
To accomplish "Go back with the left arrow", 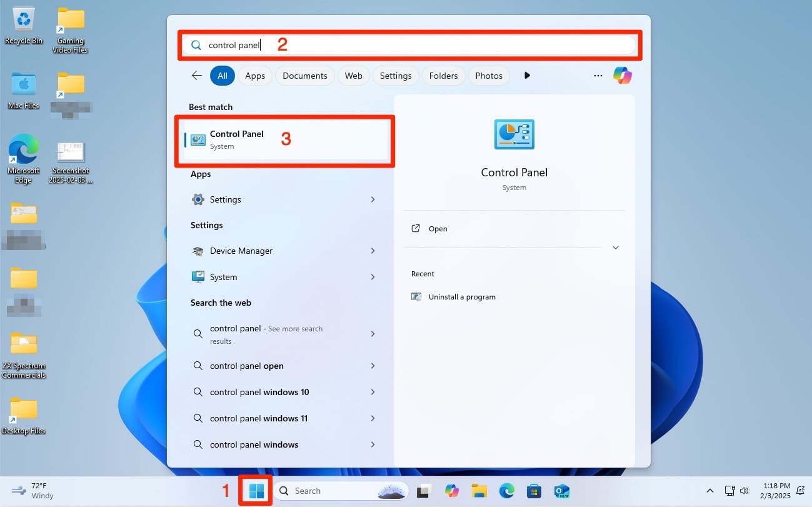I will coord(197,76).
